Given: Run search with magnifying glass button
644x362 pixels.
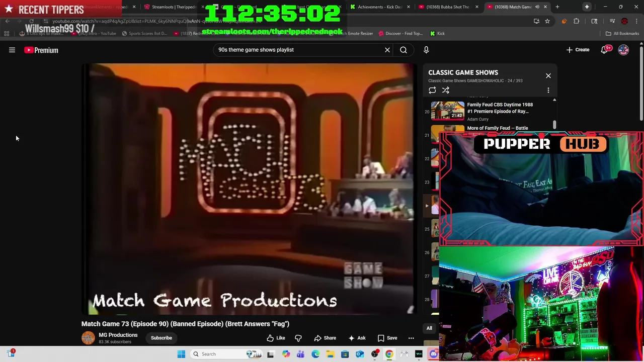Looking at the screenshot, I should pos(404,50).
